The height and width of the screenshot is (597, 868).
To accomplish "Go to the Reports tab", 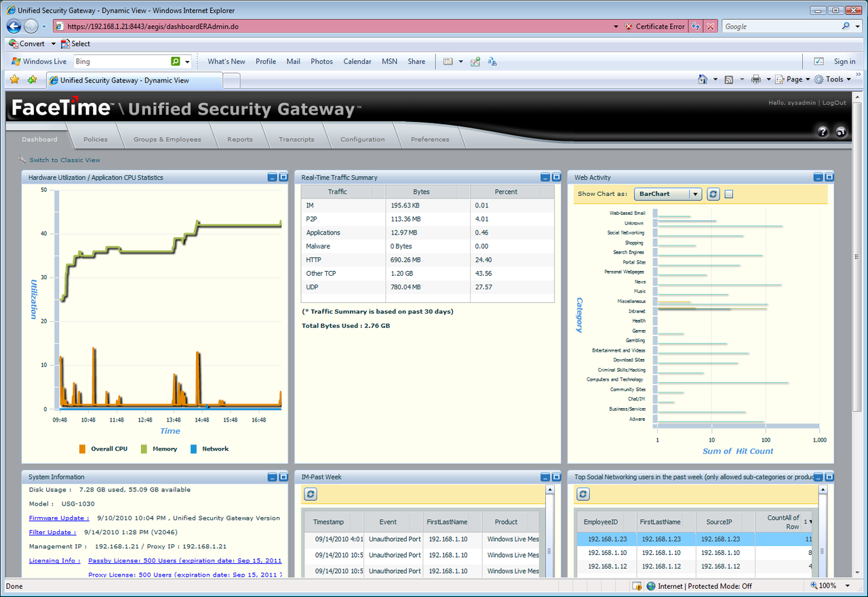I will [240, 139].
